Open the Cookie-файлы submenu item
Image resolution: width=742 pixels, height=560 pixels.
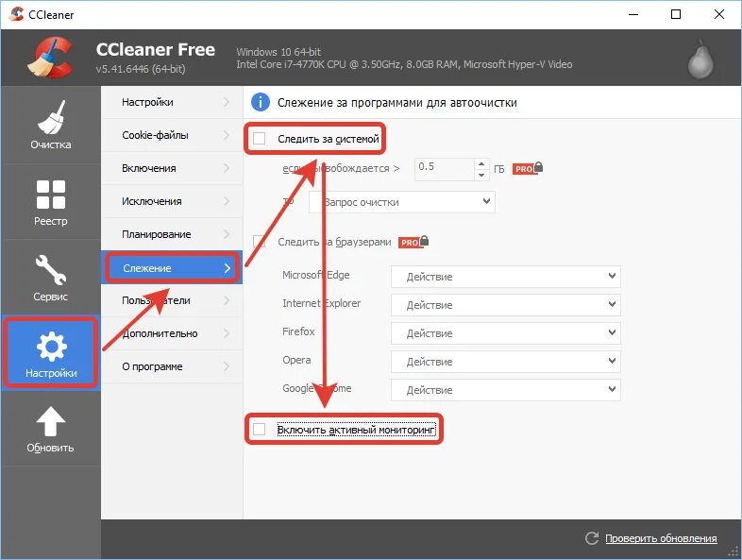point(172,135)
